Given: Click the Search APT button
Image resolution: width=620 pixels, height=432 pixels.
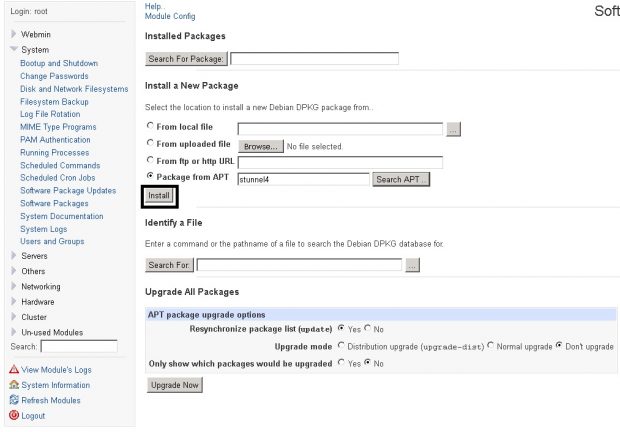Looking at the screenshot, I should pyautogui.click(x=401, y=179).
